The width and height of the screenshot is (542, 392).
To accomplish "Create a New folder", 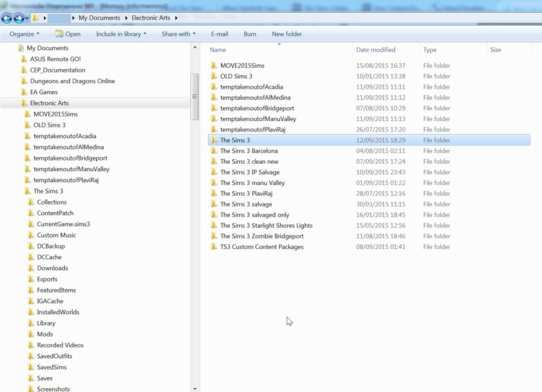I will point(287,34).
